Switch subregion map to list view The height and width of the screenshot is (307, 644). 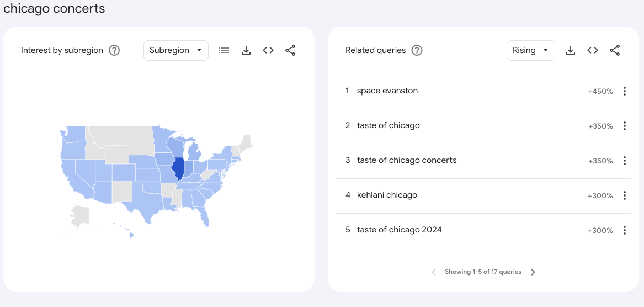(224, 51)
